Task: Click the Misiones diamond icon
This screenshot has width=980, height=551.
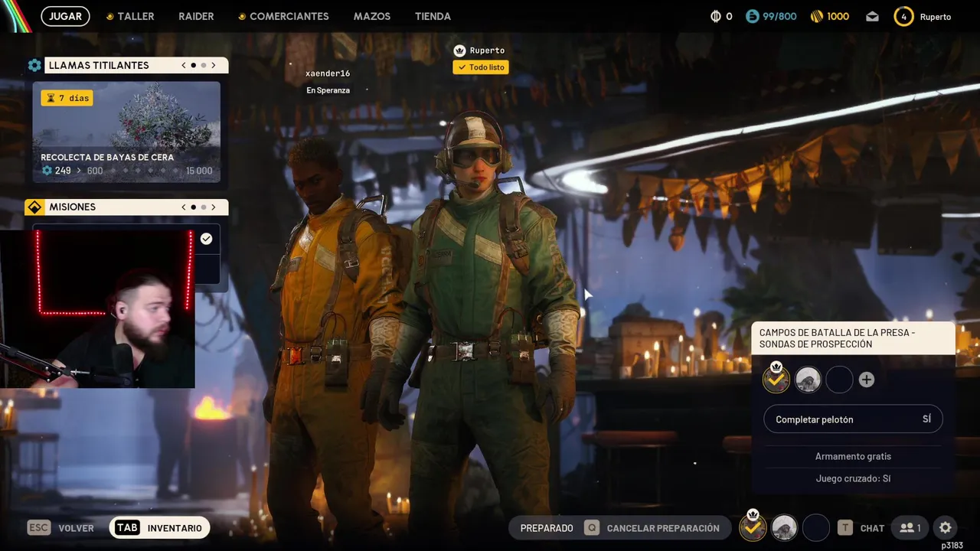Action: coord(34,207)
